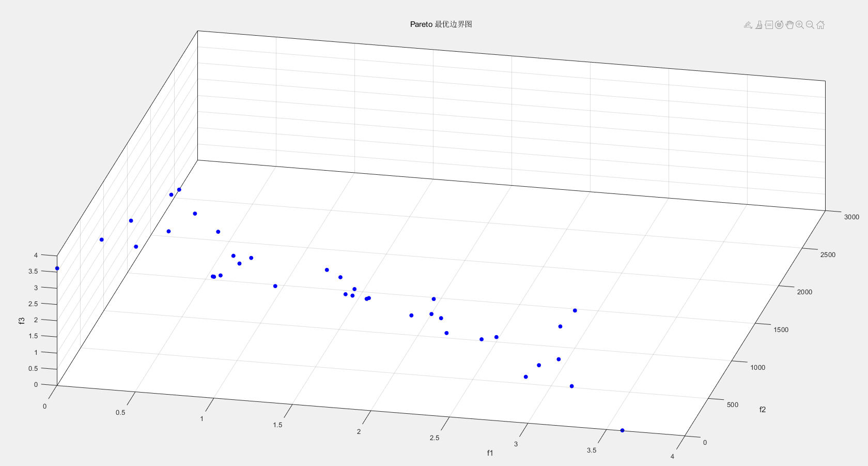Viewport: 868px width, 466px height.
Task: Click the 2000 tick label
Action: pyautogui.click(x=804, y=292)
